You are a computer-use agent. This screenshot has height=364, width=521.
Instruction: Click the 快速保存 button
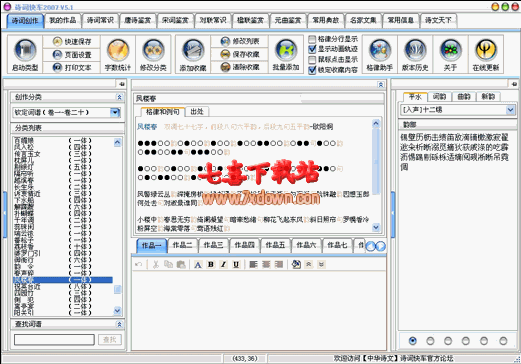pyautogui.click(x=72, y=42)
